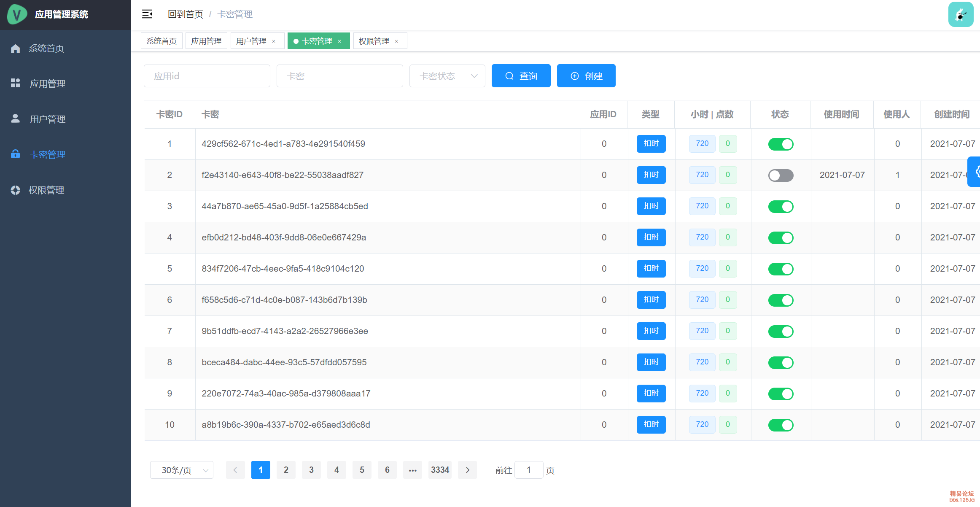The image size is (980, 507).
Task: Switch to the 应用管理 tab
Action: coord(206,41)
